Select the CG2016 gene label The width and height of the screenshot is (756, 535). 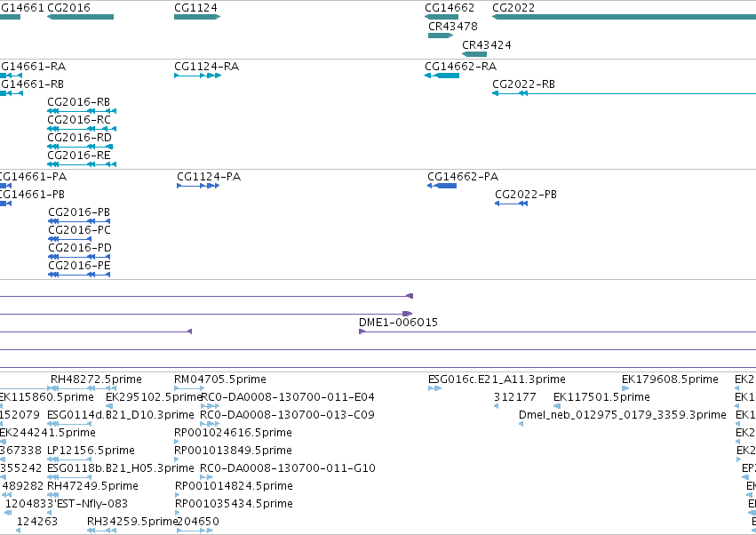click(68, 8)
